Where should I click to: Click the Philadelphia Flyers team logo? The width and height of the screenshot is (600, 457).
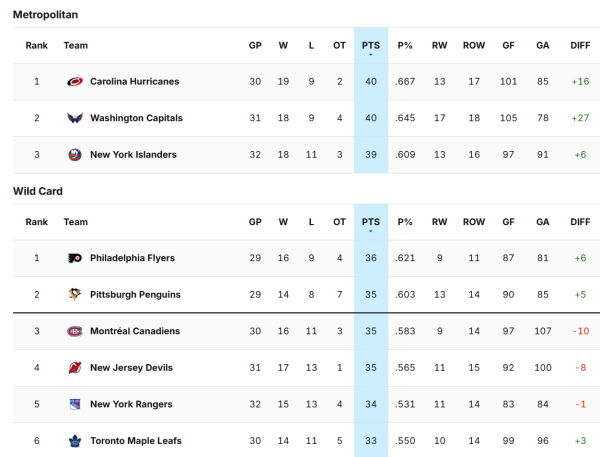point(75,258)
